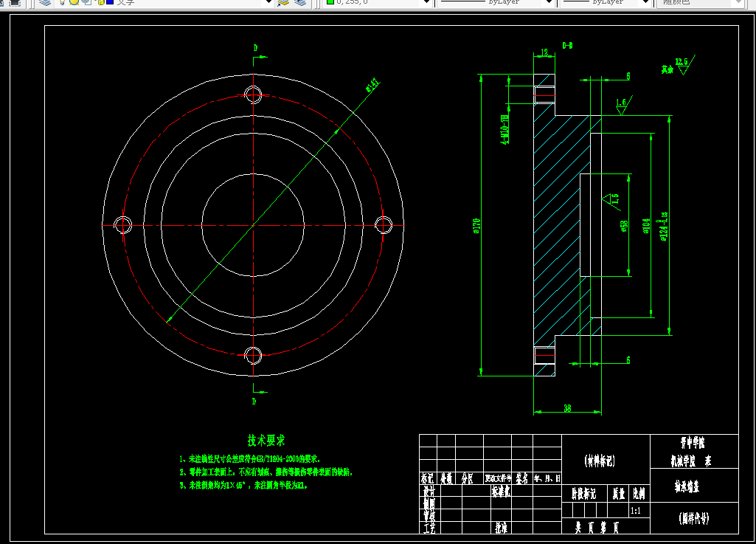Click the blue layer color square in layer dropdown

point(109,2)
